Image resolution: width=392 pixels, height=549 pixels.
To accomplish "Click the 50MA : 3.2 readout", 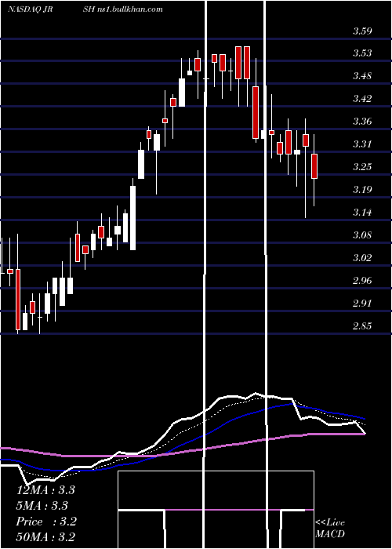I will point(45,536).
